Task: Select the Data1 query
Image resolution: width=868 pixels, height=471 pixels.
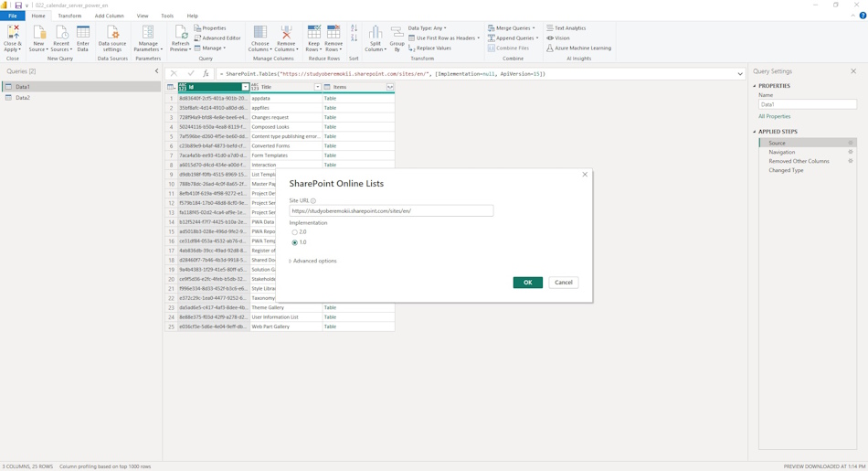Action: click(81, 87)
